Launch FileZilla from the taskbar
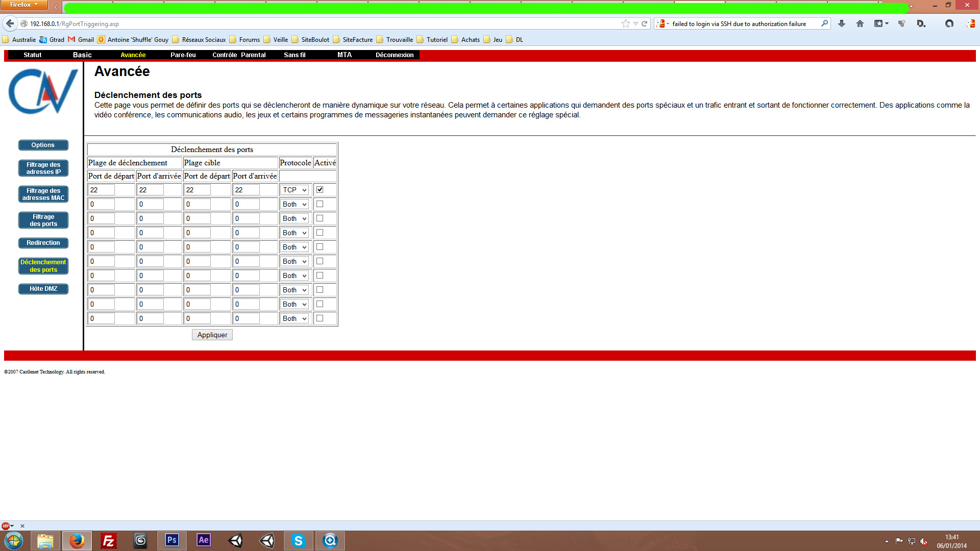Image resolution: width=980 pixels, height=551 pixels. pyautogui.click(x=109, y=541)
